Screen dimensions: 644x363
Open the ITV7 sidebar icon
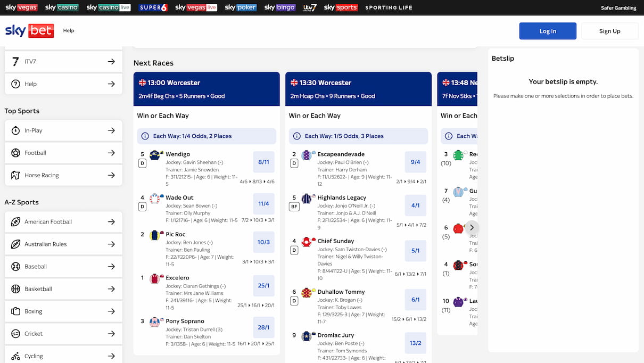[15, 62]
